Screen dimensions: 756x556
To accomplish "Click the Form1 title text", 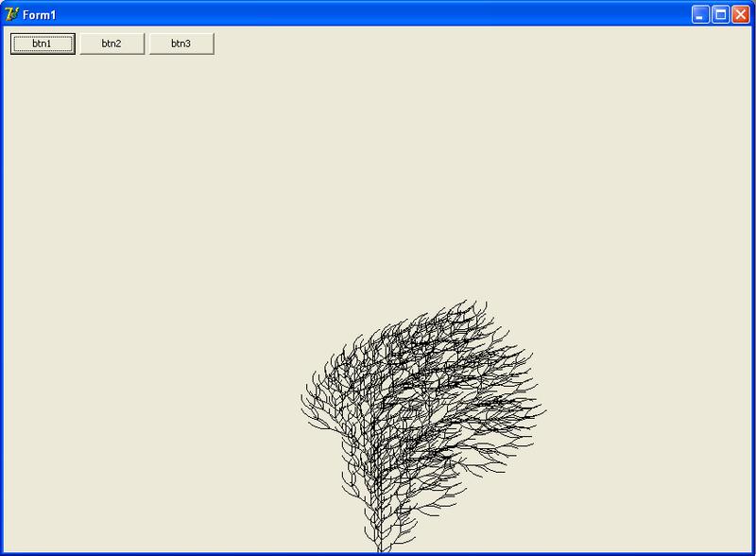I will (39, 15).
